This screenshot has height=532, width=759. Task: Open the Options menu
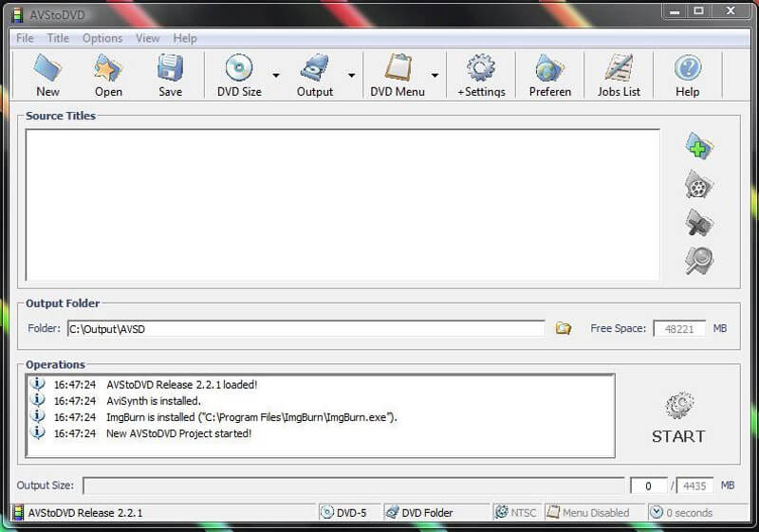[x=102, y=38]
